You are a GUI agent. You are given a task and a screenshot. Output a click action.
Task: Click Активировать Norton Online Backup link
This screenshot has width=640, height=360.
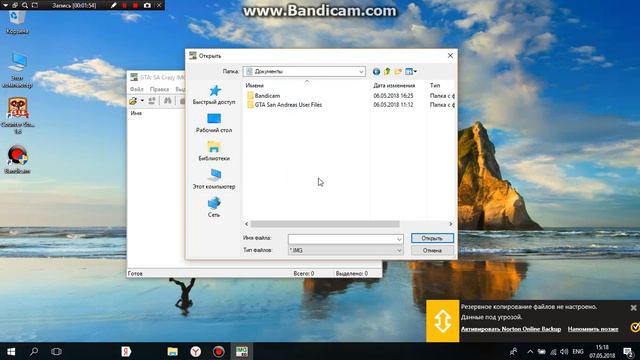[x=511, y=329]
